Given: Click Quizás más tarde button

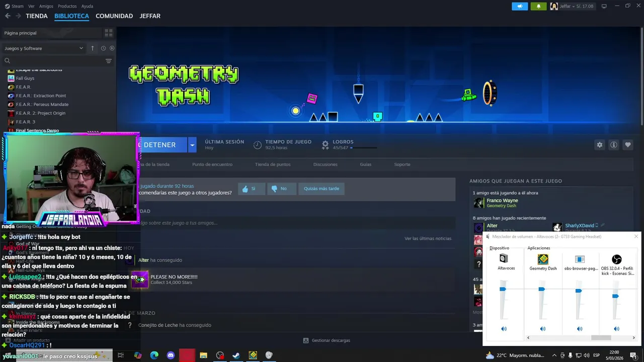Looking at the screenshot, I should [321, 189].
